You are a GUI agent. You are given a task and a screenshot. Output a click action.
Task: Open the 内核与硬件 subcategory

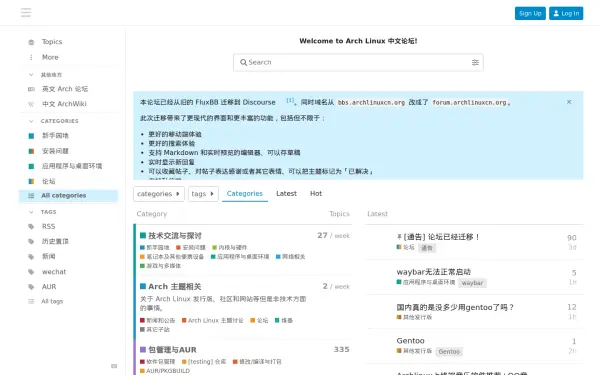point(230,248)
